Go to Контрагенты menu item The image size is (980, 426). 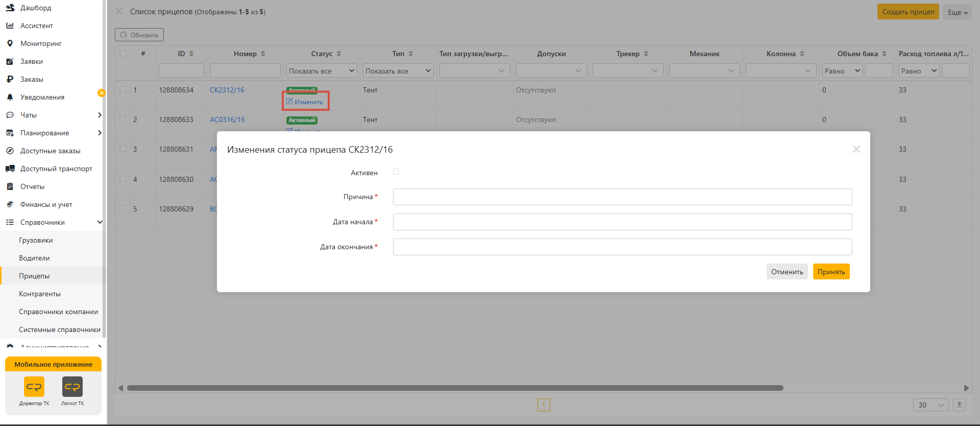(40, 294)
